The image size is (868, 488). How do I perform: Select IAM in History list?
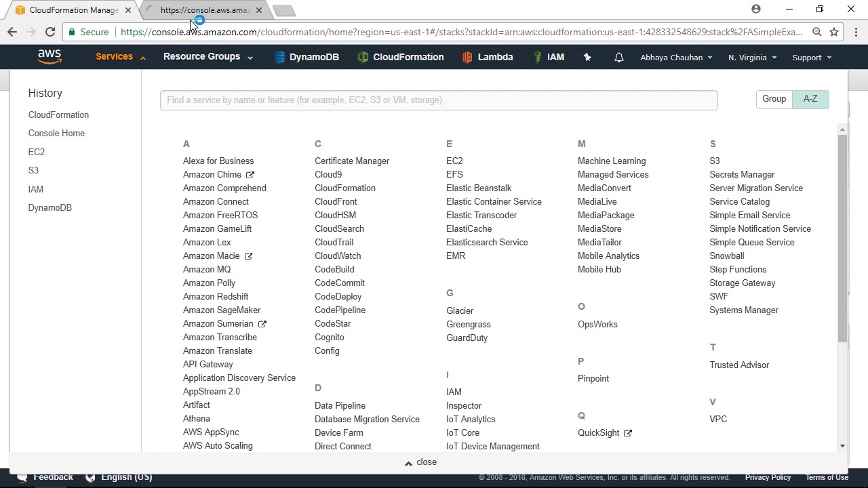pos(36,190)
